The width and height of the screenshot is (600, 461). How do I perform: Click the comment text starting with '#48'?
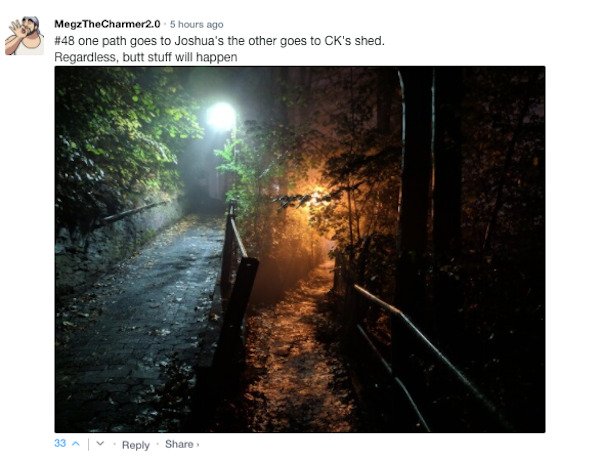pyautogui.click(x=219, y=41)
